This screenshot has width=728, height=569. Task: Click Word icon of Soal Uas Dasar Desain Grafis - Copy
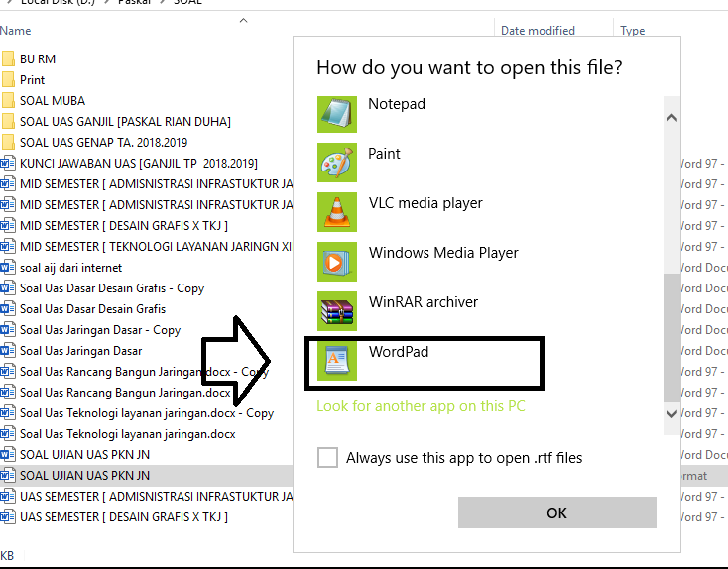7,288
